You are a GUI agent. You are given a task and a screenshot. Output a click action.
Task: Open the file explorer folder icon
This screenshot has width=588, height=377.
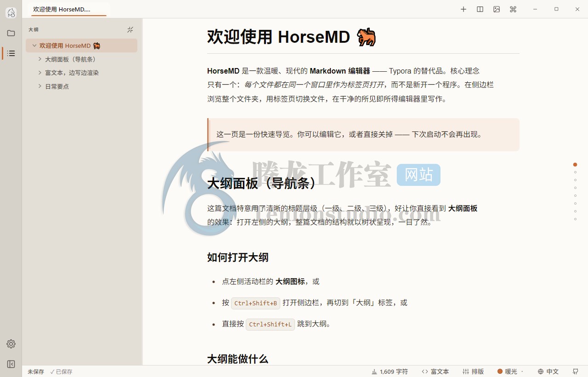[11, 33]
